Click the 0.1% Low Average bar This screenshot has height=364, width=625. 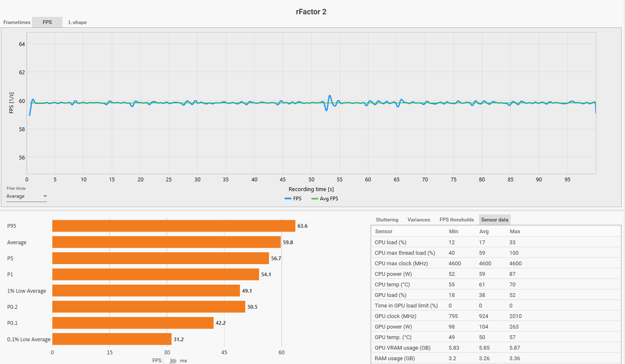tap(112, 339)
